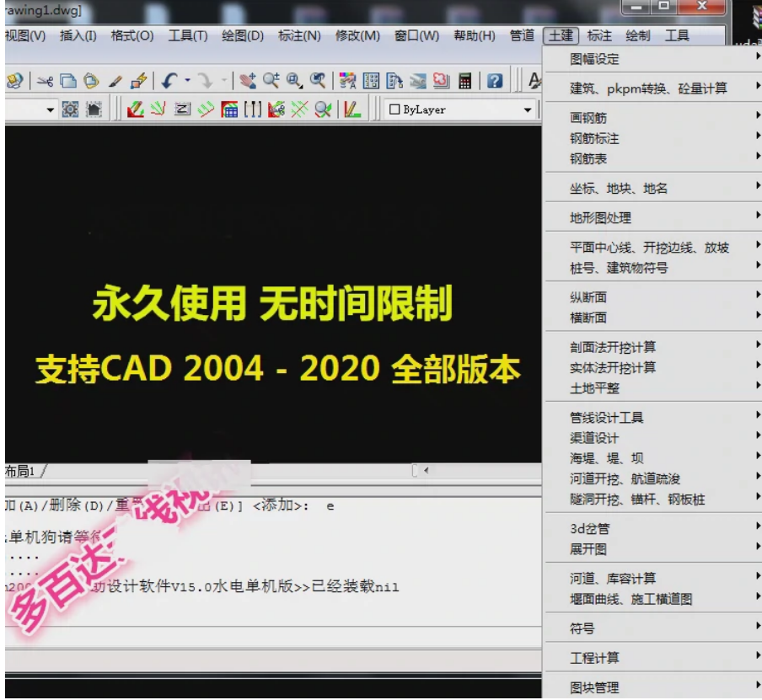Click the green crossed-lines icon

pyautogui.click(x=300, y=110)
